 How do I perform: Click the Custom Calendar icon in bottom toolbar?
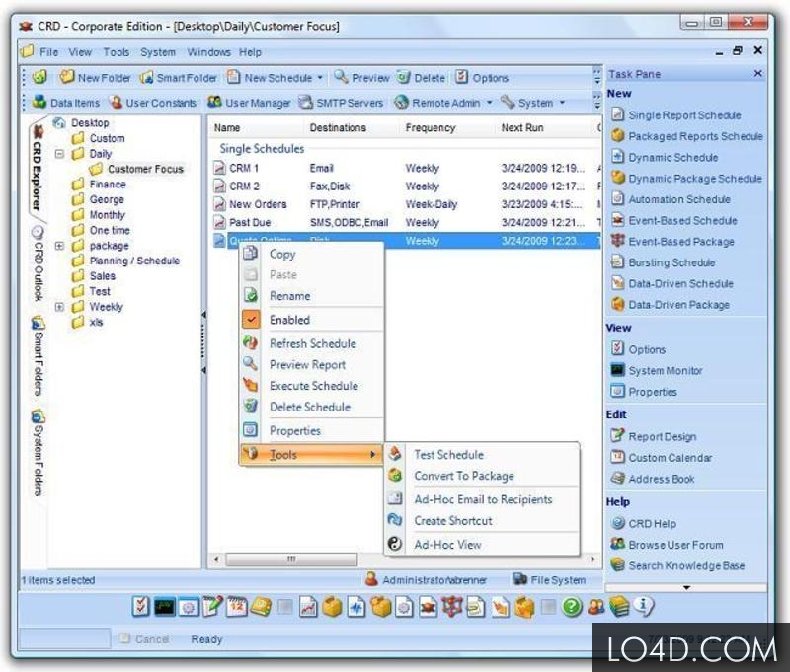click(x=237, y=607)
